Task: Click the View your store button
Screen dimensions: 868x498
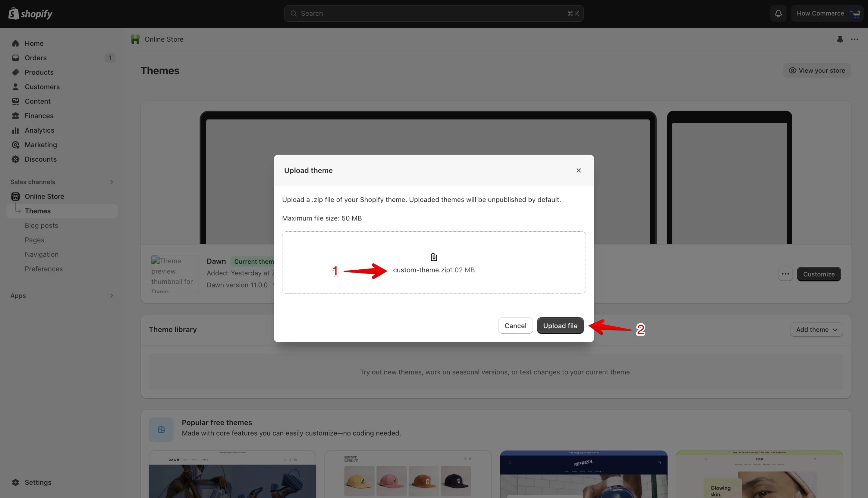Action: click(817, 71)
